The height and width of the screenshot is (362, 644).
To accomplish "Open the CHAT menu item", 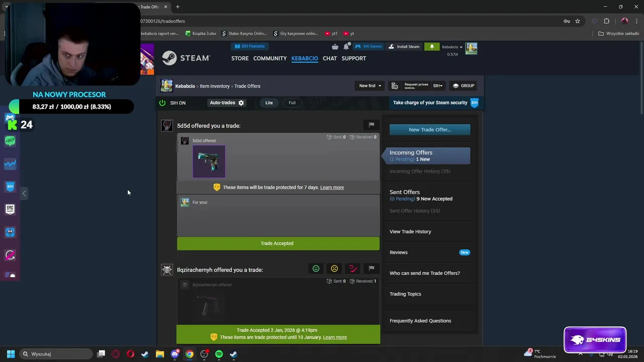I will click(x=330, y=58).
